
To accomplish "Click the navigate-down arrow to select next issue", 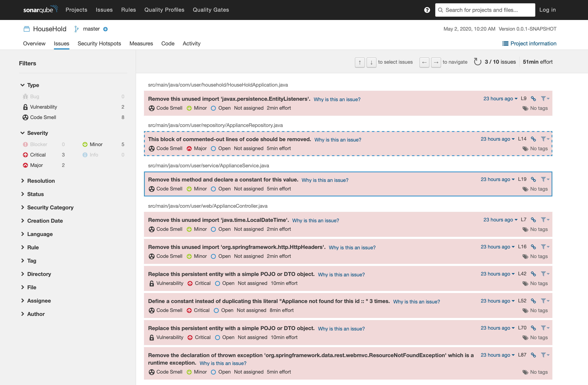I will [370, 61].
